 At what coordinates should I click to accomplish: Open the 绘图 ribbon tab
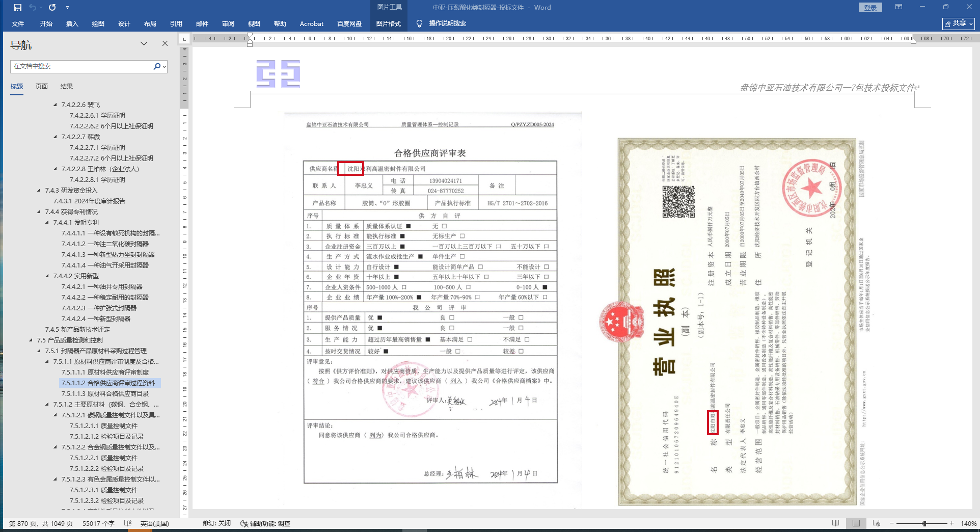(98, 24)
